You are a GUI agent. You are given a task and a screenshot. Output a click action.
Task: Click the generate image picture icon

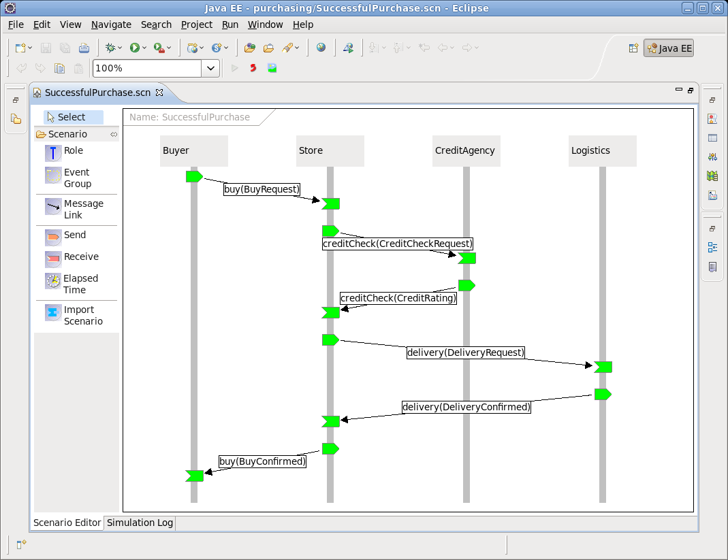coord(272,68)
